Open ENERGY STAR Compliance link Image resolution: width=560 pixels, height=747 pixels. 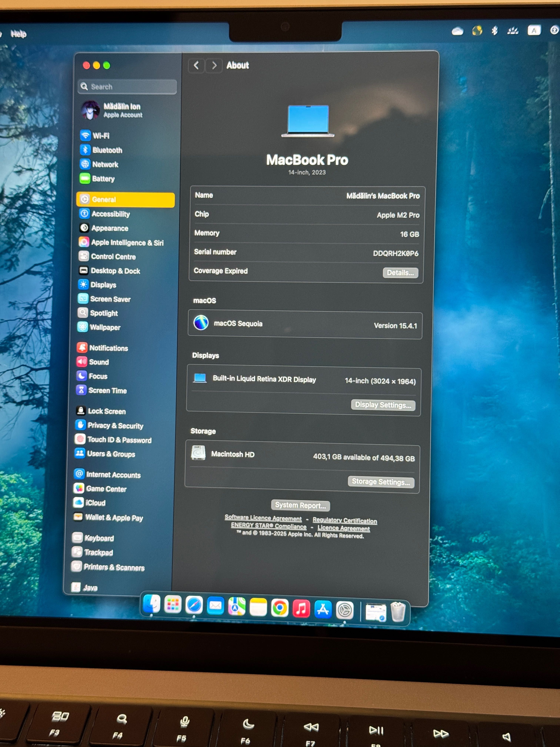(269, 526)
